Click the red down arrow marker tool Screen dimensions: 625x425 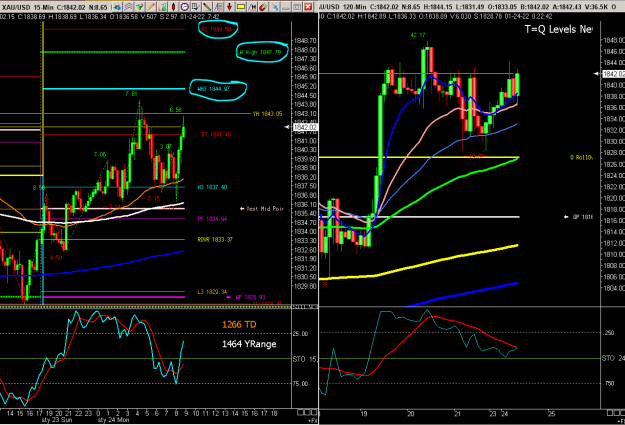(230, 7)
